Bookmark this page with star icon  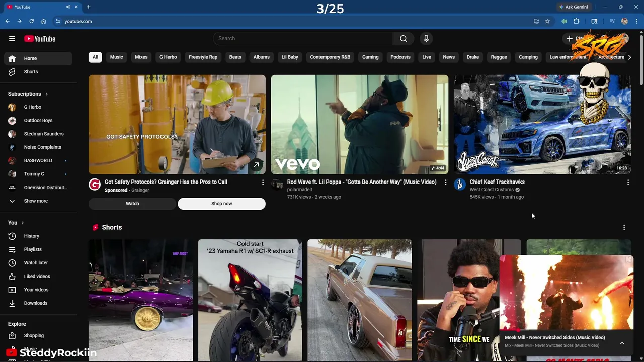point(547,21)
